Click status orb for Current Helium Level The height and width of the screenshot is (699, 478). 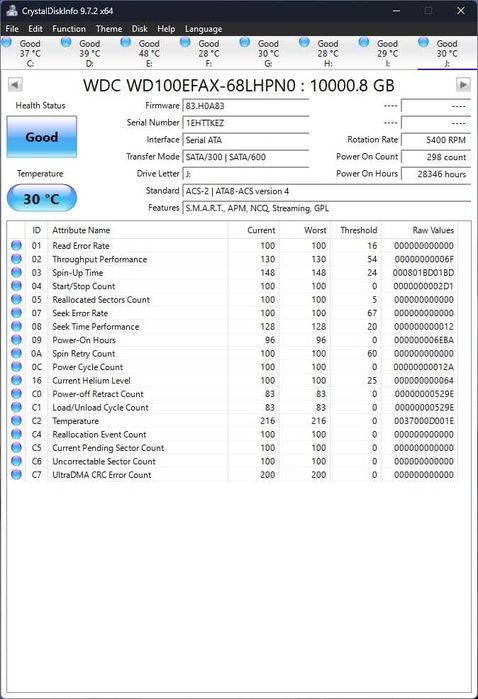tap(16, 380)
